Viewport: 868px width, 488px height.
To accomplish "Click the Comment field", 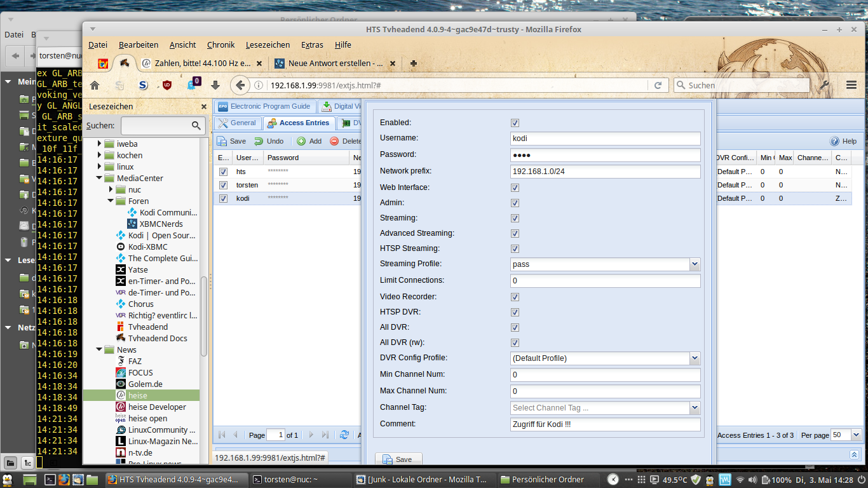I will [x=606, y=424].
